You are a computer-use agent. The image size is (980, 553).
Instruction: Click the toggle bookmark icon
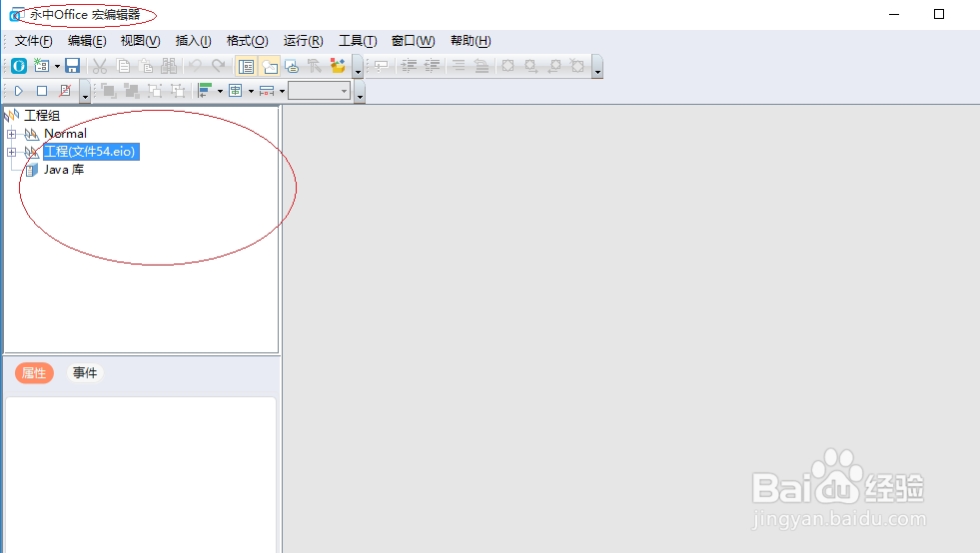508,66
